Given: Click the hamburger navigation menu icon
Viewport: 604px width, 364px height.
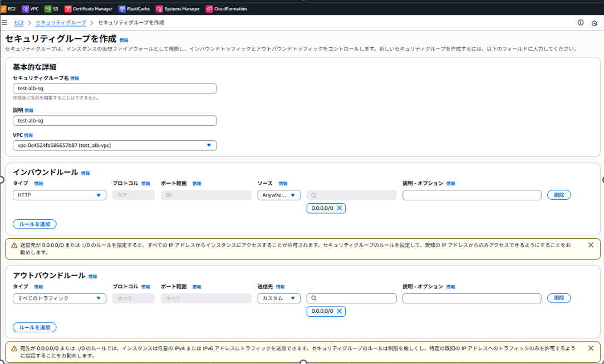Looking at the screenshot, I should coord(5,23).
